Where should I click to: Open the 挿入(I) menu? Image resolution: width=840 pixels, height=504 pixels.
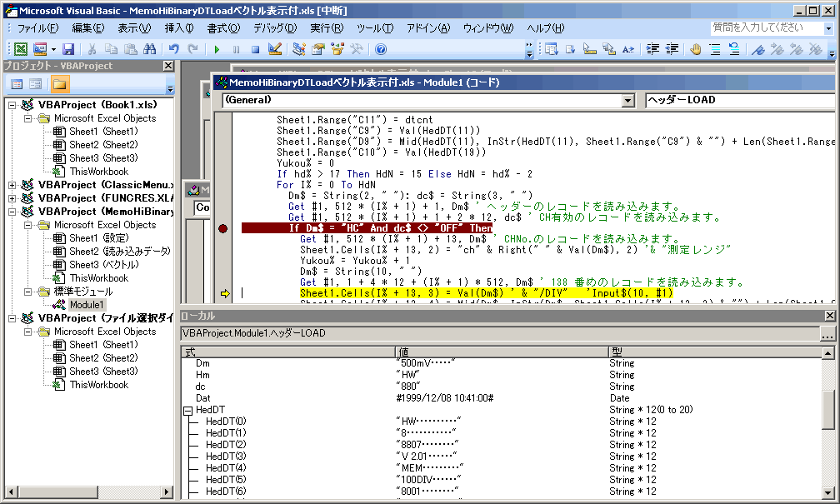[179, 27]
